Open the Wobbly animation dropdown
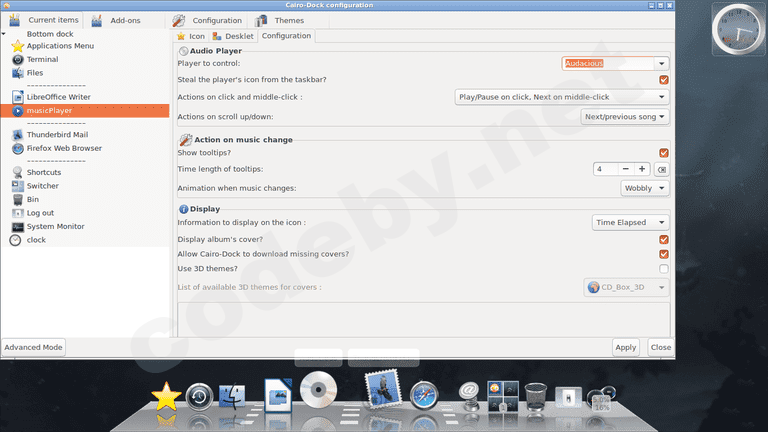 645,188
